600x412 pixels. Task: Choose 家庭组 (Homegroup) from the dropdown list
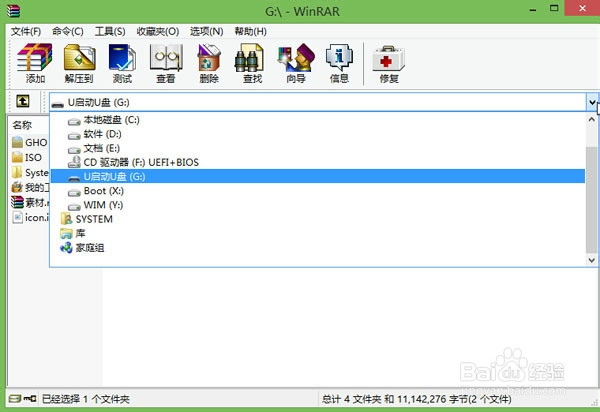tap(318, 248)
